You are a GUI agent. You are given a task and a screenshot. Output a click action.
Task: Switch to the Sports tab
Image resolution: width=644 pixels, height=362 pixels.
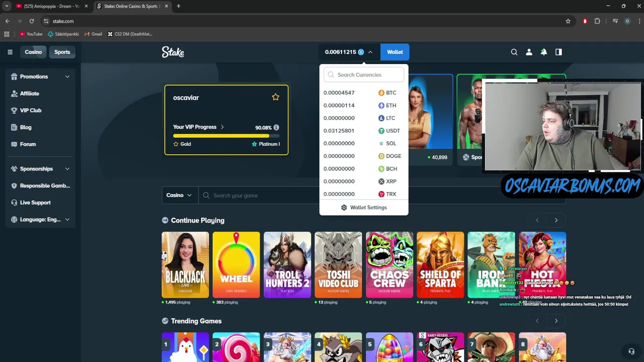(x=62, y=52)
